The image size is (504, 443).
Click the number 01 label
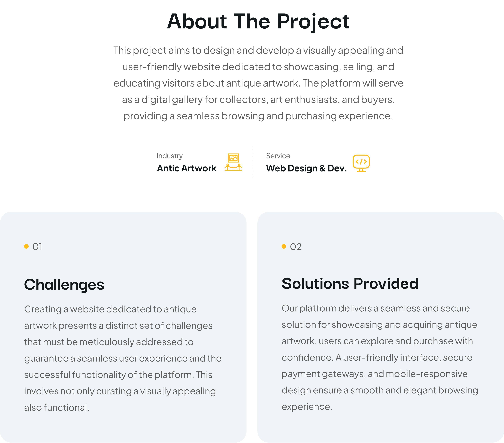(37, 247)
